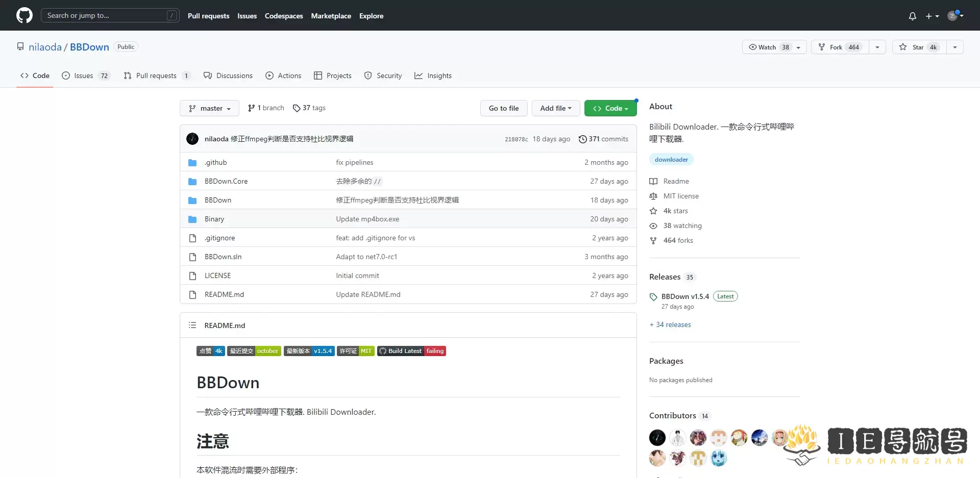Click the failing Build Latest badge

(x=411, y=351)
